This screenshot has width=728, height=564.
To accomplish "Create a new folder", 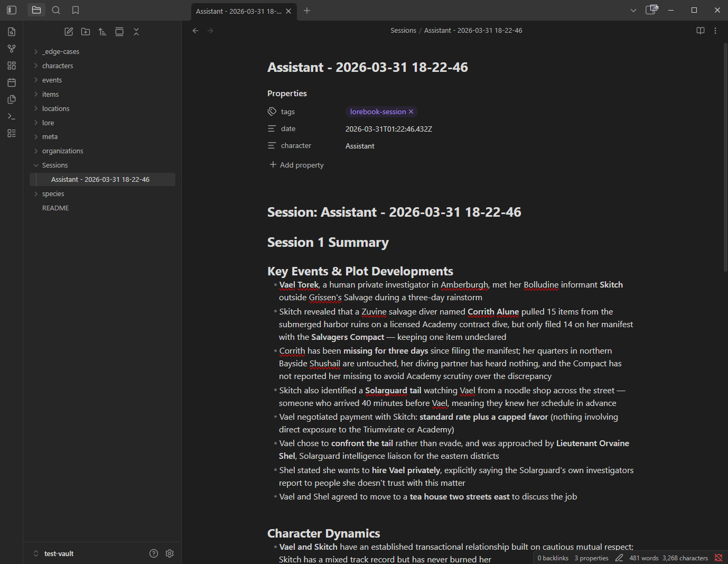I will pyautogui.click(x=86, y=32).
